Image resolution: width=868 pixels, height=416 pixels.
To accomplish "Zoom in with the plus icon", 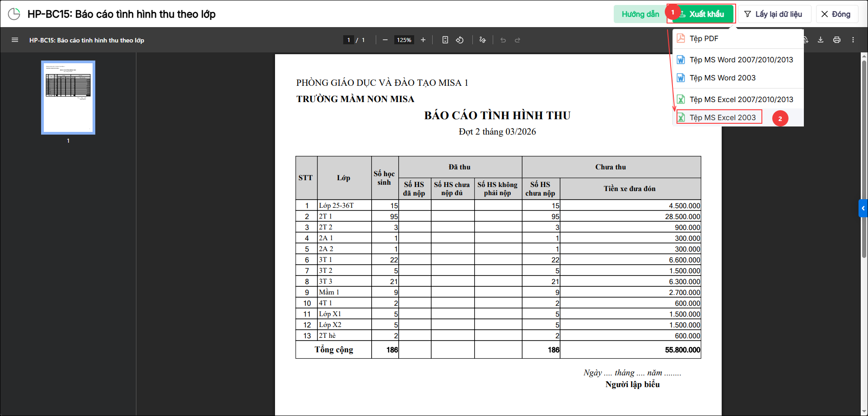I will [x=423, y=40].
